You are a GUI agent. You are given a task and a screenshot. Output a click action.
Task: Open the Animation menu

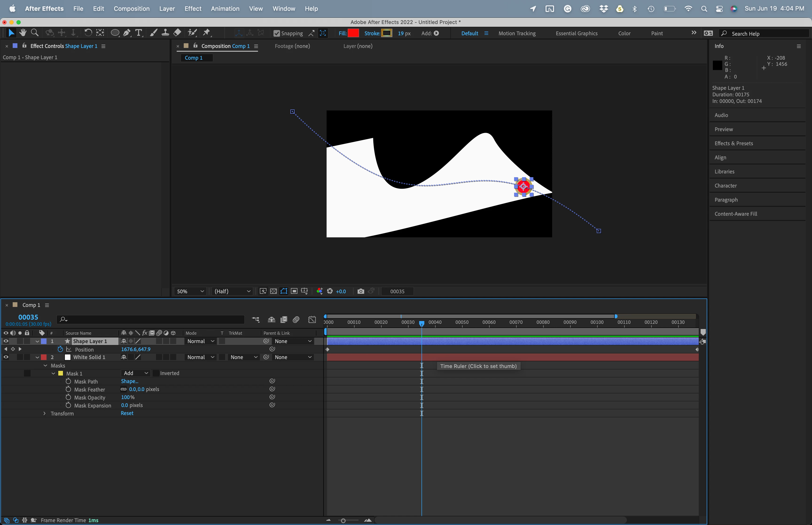point(225,8)
